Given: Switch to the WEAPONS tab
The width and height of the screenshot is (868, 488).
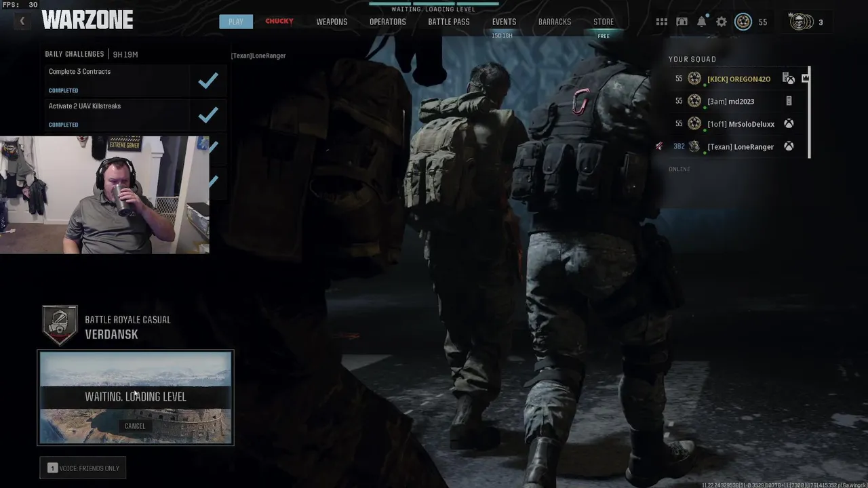Looking at the screenshot, I should [x=332, y=22].
